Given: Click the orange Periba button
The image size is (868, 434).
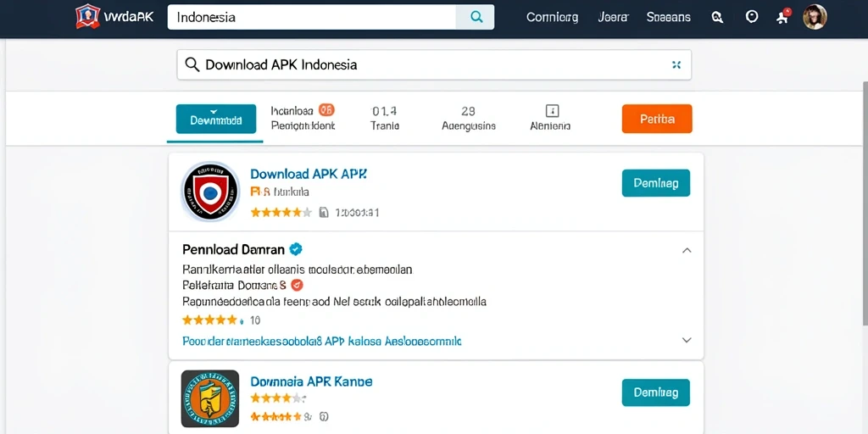Looking at the screenshot, I should tap(657, 119).
